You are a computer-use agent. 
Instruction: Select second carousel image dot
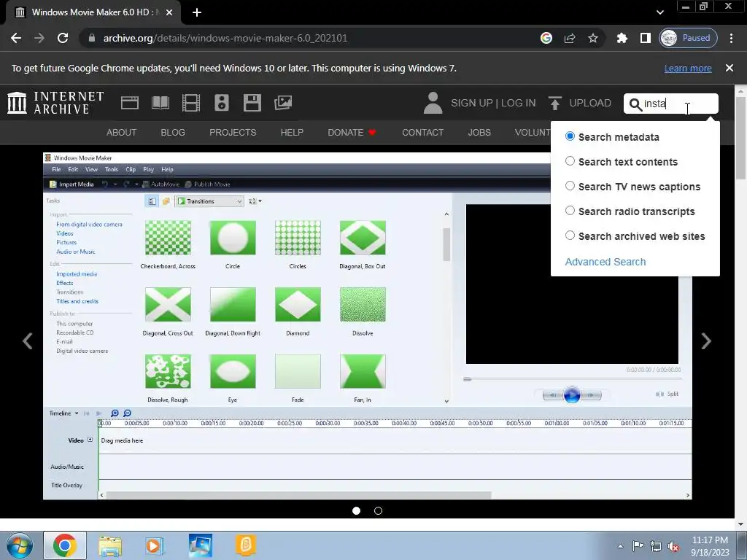coord(379,511)
